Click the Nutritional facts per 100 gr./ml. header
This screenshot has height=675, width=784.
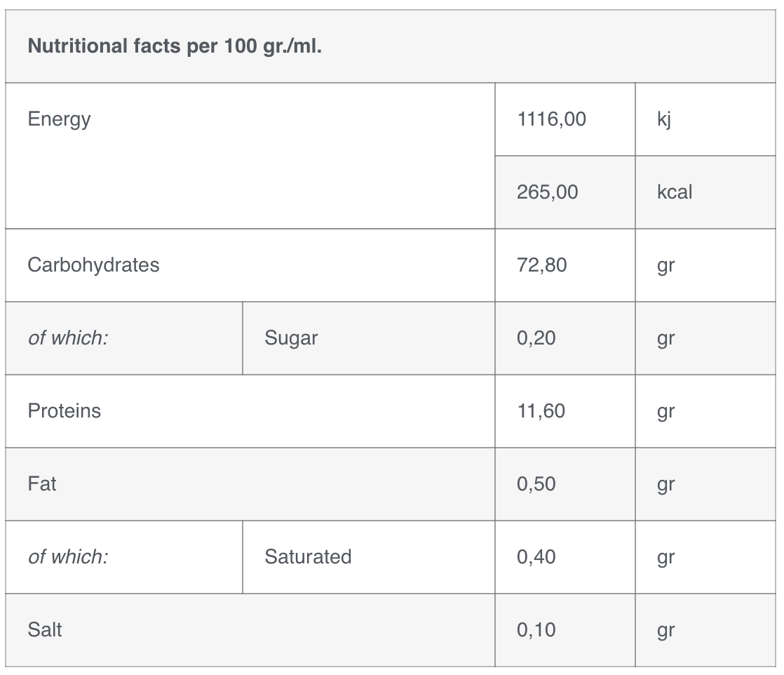click(x=175, y=46)
